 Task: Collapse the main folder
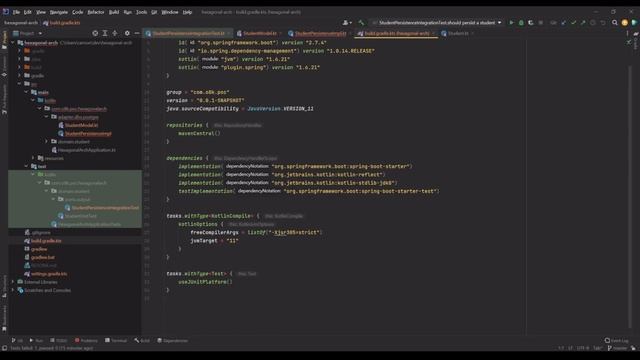(x=27, y=92)
